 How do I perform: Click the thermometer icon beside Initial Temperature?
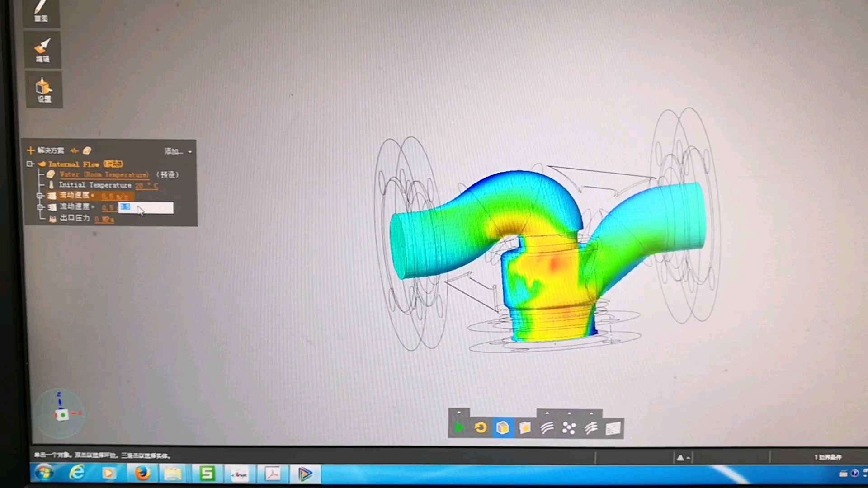52,184
